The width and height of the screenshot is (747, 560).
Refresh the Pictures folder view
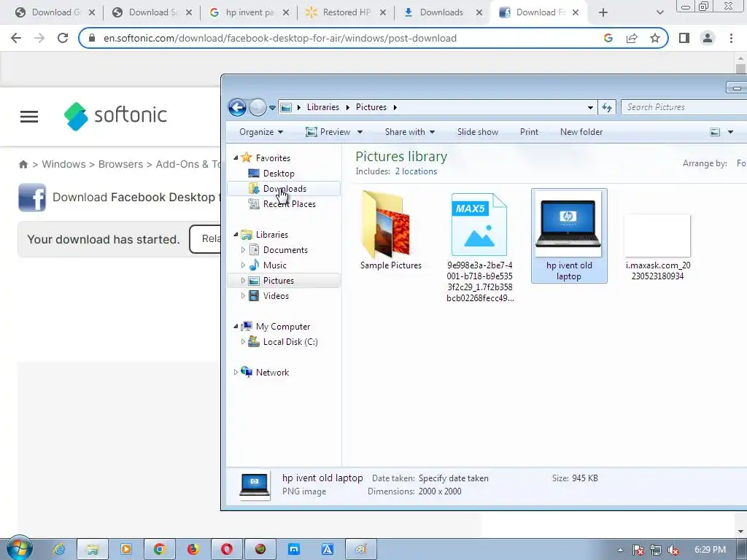[607, 108]
